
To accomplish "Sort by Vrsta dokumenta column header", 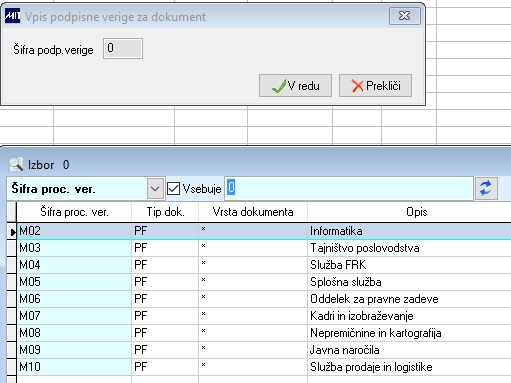I will (x=253, y=212).
